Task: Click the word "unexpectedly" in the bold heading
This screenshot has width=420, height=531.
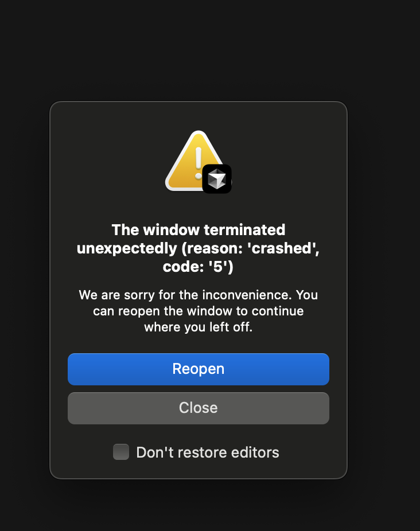Action: pos(127,249)
